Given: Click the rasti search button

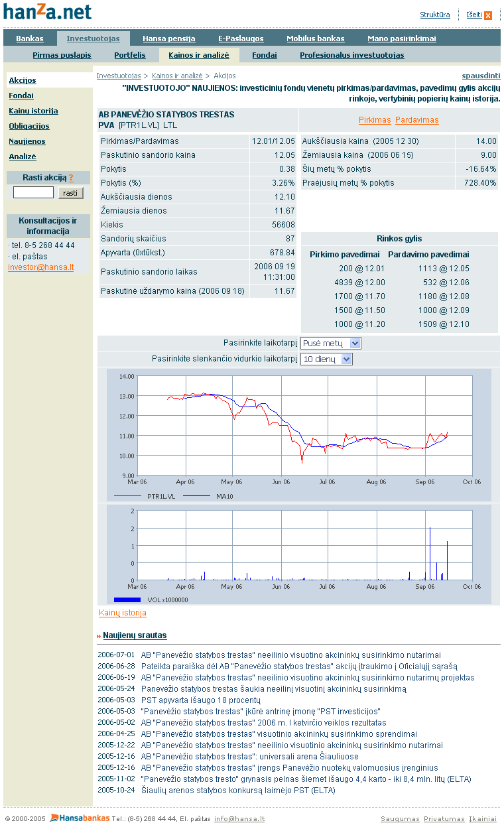Looking at the screenshot, I should (x=71, y=193).
